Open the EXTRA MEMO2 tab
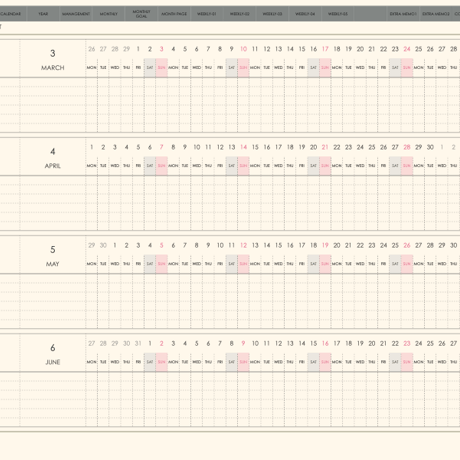Viewport: 460px width, 460px height. point(435,14)
